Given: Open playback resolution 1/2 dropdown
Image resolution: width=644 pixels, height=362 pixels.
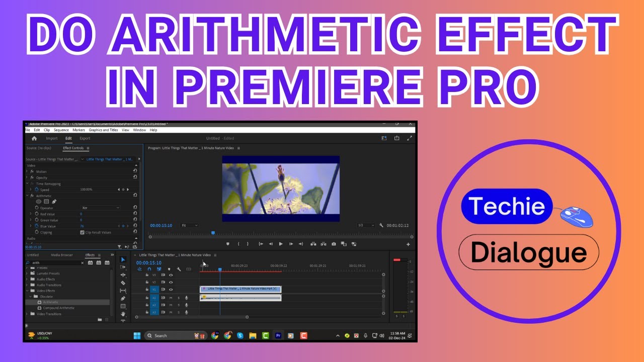Looking at the screenshot, I should pyautogui.click(x=366, y=225).
